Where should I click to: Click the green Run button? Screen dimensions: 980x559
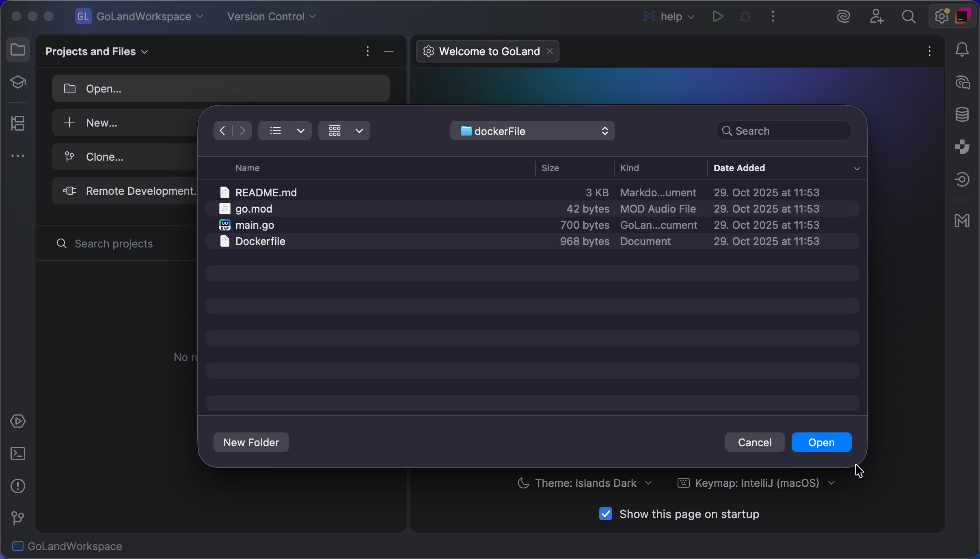717,17
